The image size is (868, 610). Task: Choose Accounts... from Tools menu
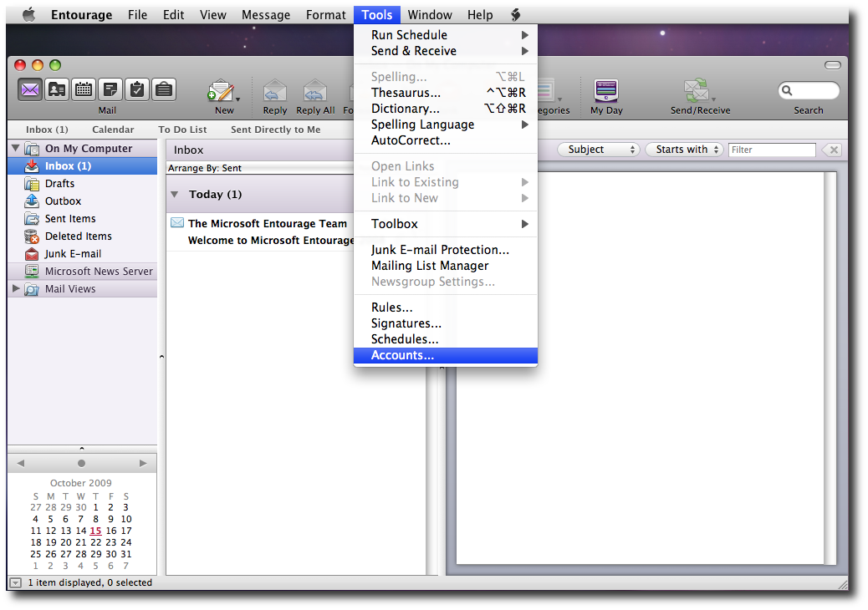point(446,356)
